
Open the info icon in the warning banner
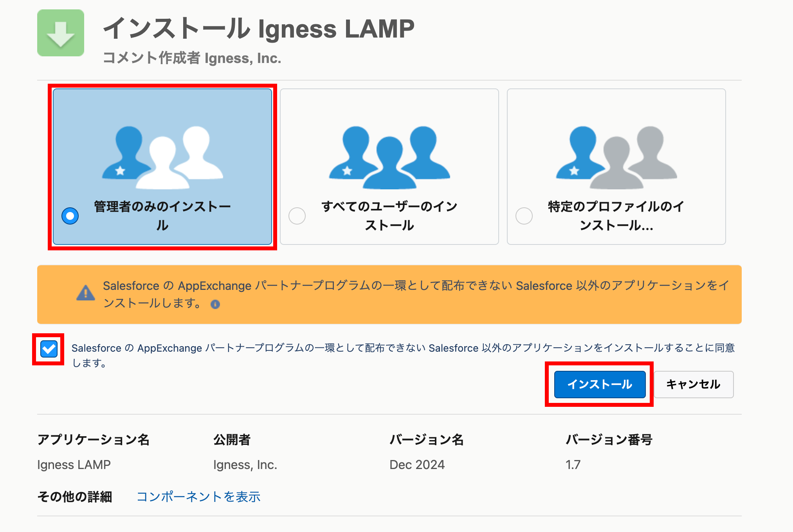click(215, 304)
